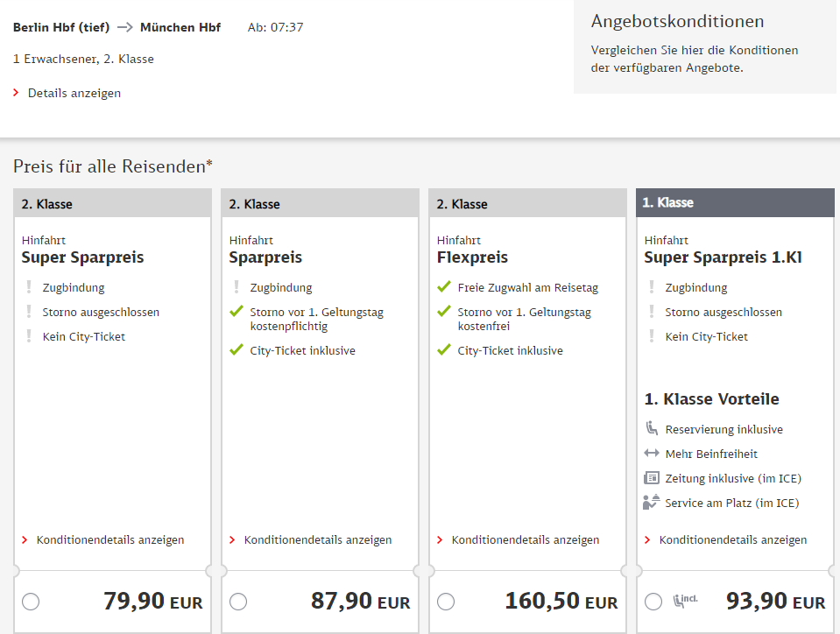Click the Angebotskonditionen heading
The image size is (840, 634).
(678, 21)
